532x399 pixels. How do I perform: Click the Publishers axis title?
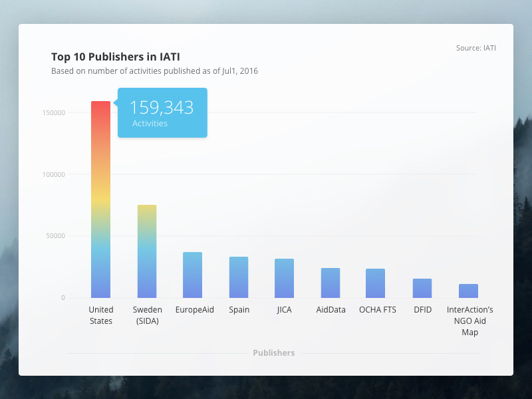[273, 353]
